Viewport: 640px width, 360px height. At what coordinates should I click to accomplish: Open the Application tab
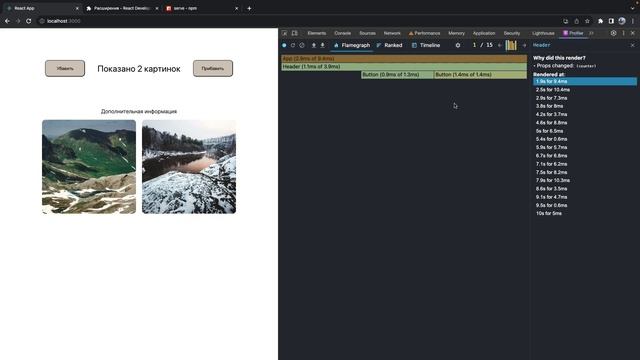(484, 33)
